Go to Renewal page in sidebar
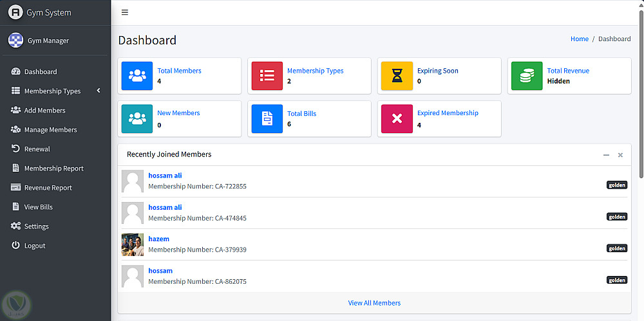Image resolution: width=644 pixels, height=321 pixels. click(37, 149)
